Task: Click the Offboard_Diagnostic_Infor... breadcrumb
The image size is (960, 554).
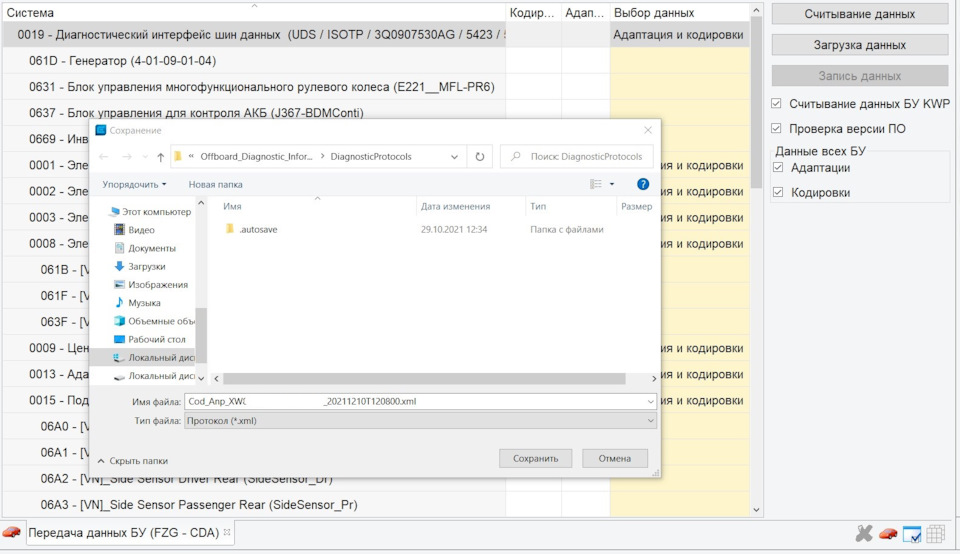Action: pos(257,157)
